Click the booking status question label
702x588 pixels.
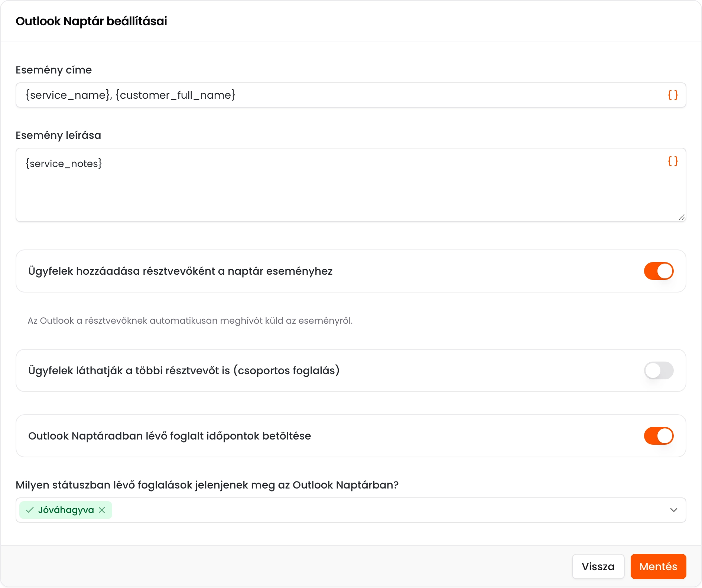coord(207,485)
